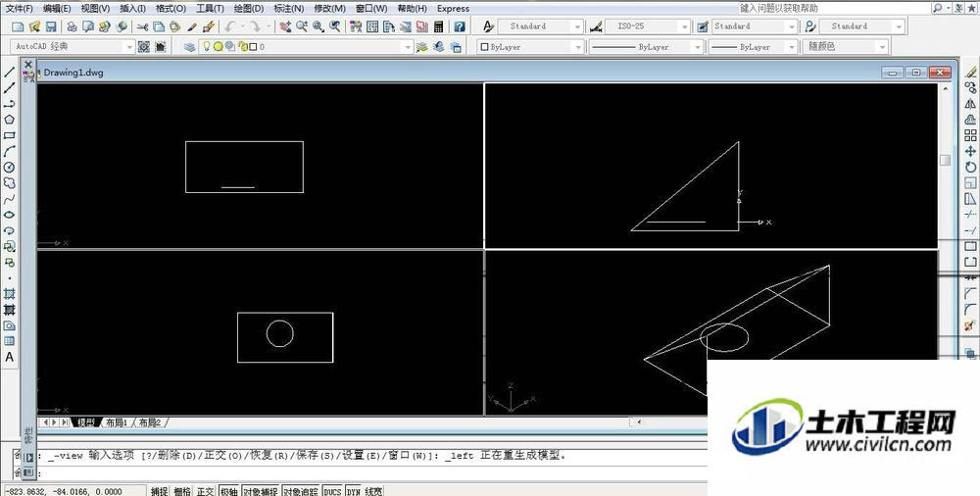Open the 视图(V) menu
Viewport: 980px width, 496px height.
pyautogui.click(x=95, y=9)
